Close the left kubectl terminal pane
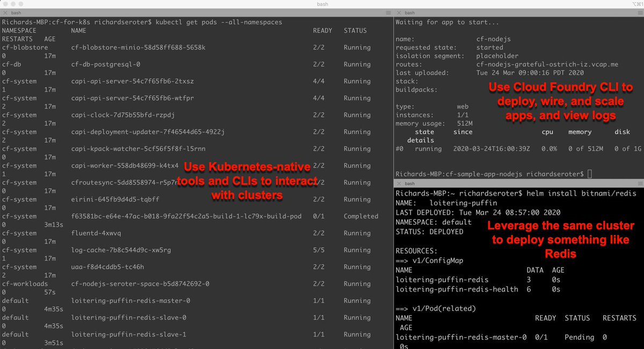 (5, 13)
